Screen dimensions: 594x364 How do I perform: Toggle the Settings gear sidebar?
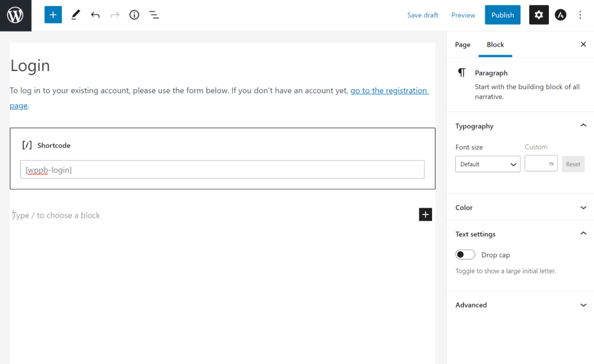539,15
